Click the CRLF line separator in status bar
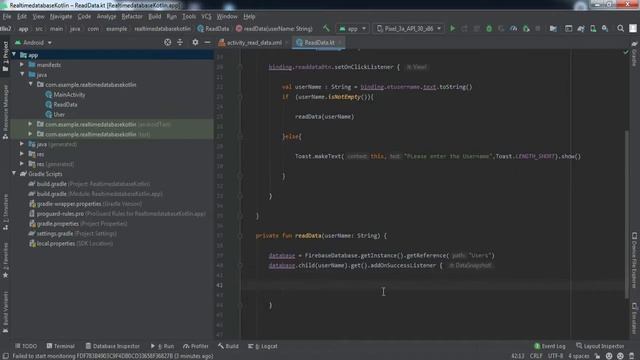 click(536, 356)
